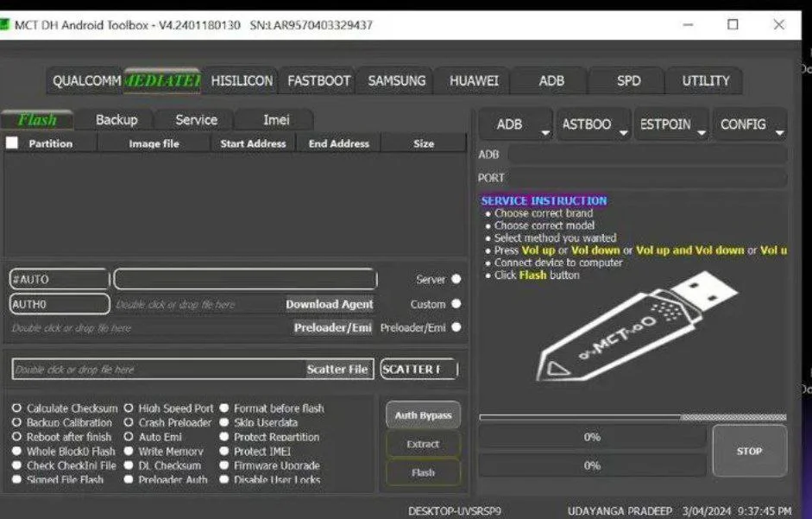Select the Server radio option
Viewport: 812px width, 519px height.
[456, 279]
